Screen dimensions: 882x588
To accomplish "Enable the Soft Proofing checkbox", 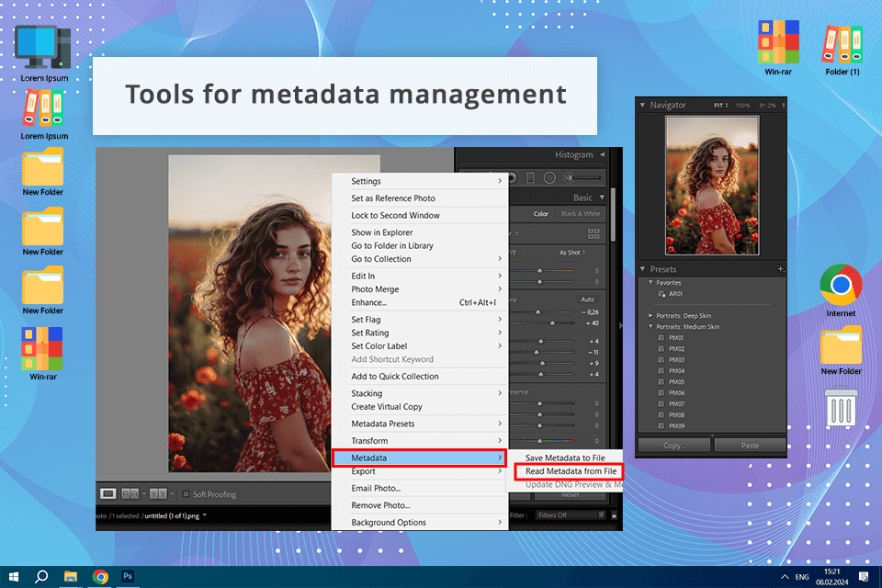I will 187,494.
